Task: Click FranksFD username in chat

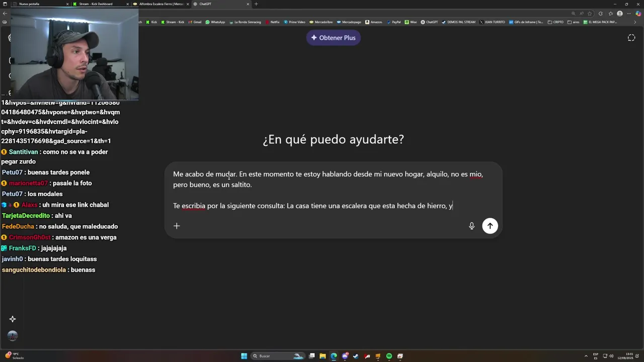Action: (22, 248)
